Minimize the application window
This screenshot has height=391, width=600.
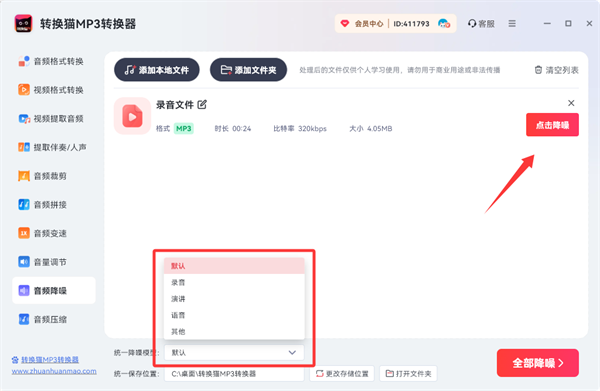coord(547,24)
